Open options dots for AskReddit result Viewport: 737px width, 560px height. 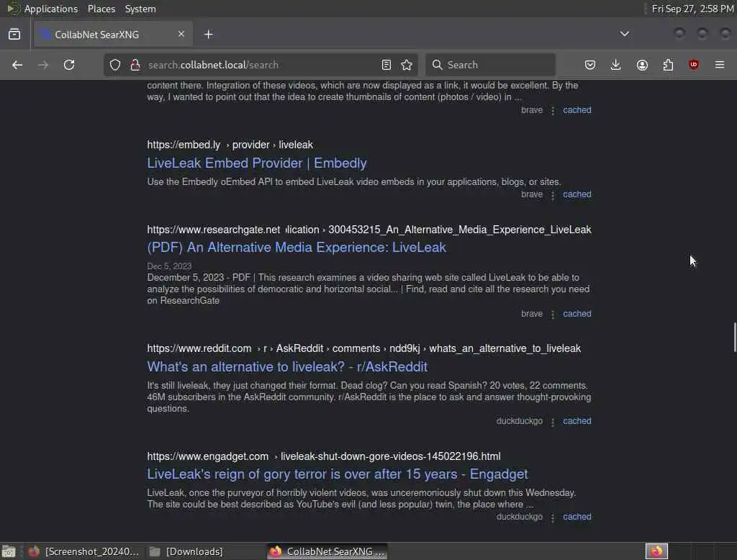553,422
